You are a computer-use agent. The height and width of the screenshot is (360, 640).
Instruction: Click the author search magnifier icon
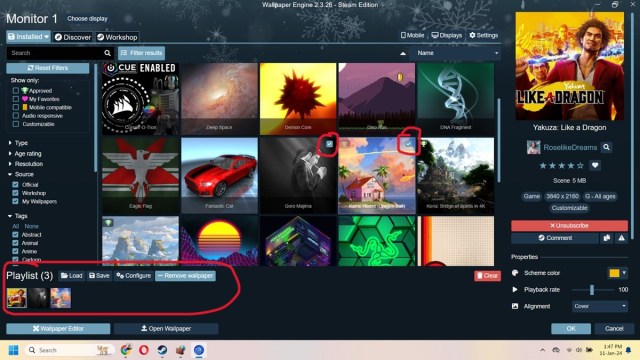tap(607, 147)
